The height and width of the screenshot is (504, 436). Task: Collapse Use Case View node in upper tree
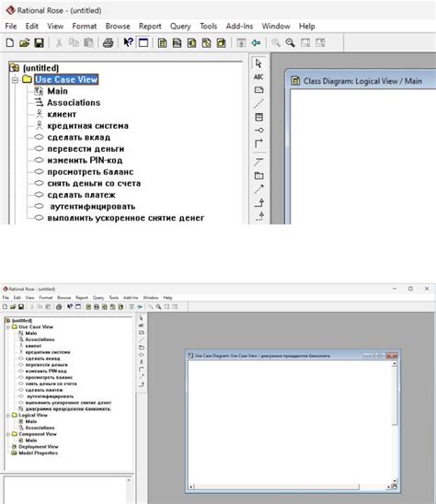pos(15,80)
